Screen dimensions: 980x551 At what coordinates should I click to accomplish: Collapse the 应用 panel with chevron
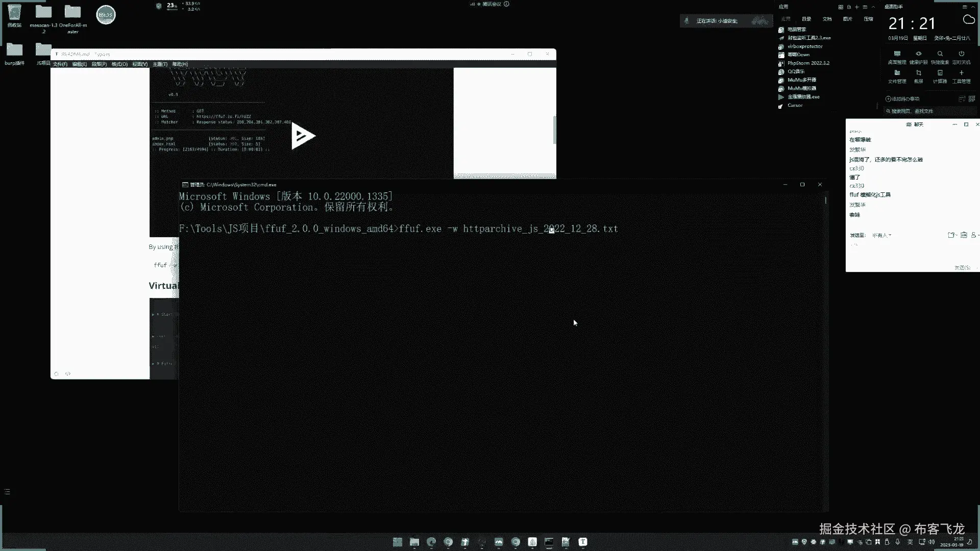click(x=873, y=7)
